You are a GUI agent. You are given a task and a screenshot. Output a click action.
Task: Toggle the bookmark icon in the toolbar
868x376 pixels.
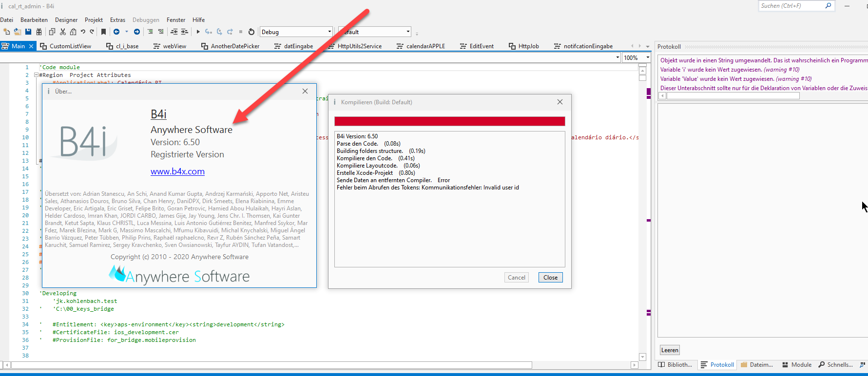(103, 32)
